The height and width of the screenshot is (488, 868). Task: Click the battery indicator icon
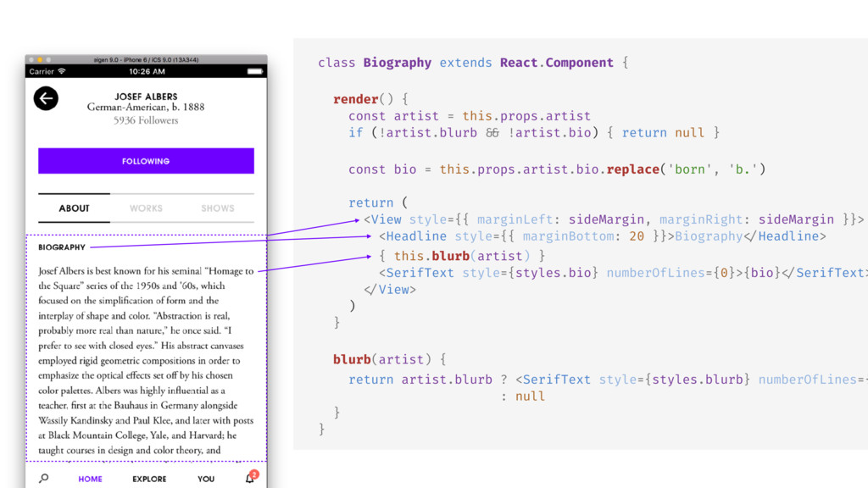[x=255, y=71]
